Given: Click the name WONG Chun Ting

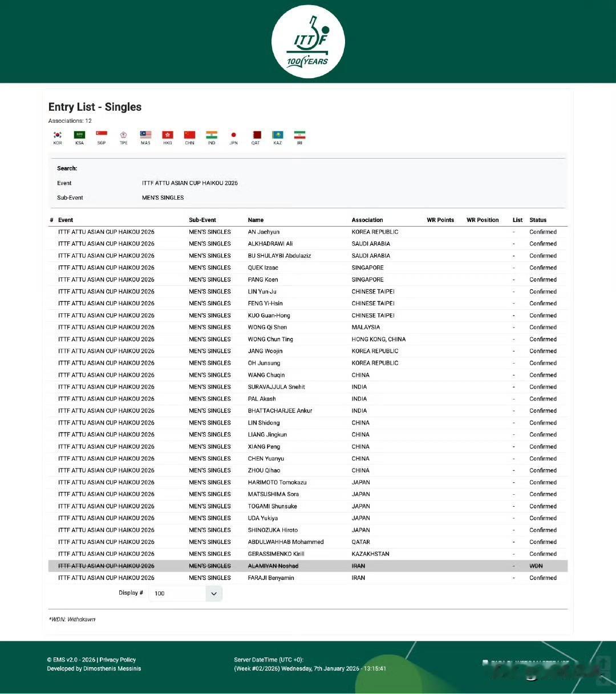Looking at the screenshot, I should click(270, 340).
